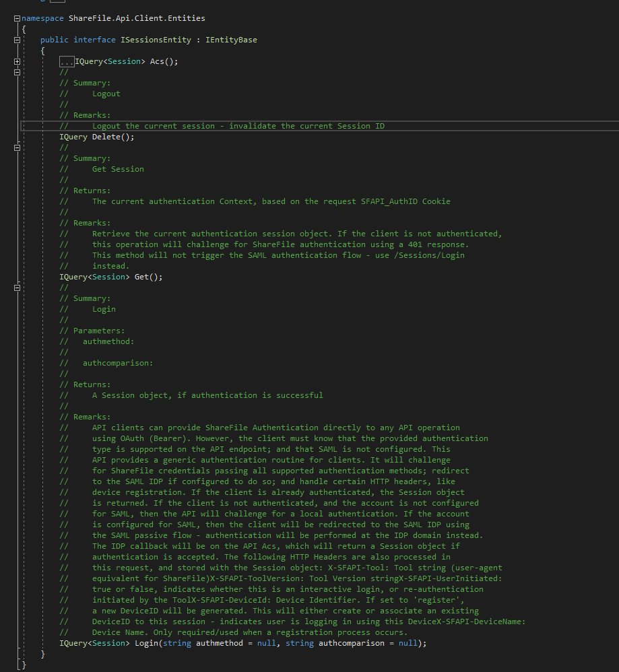619x672 pixels.
Task: Collapse the namespace ShareFile.Api.Client.Entities block
Action: click(x=17, y=18)
